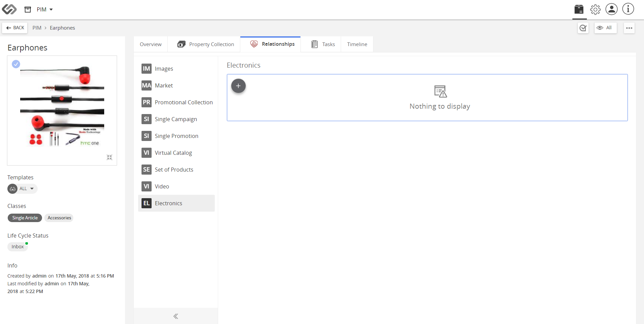644x324 pixels.
Task: Select the Relationships tab
Action: (271, 44)
